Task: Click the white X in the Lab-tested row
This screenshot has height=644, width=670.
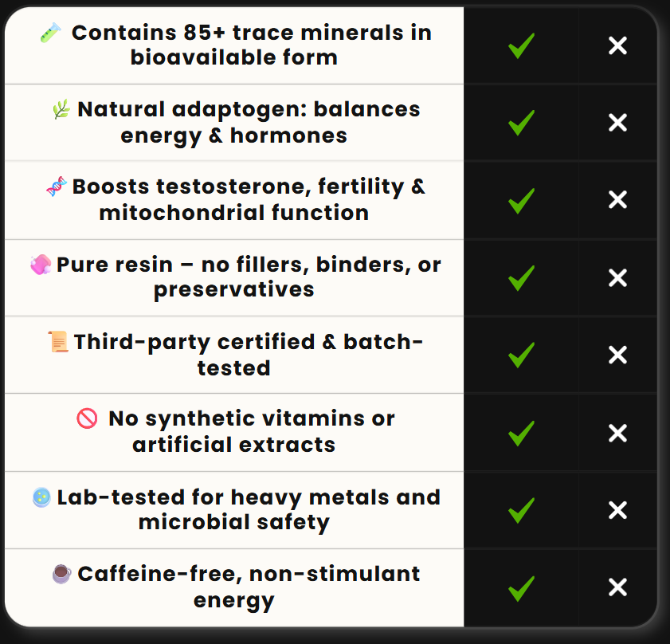Action: (x=618, y=510)
